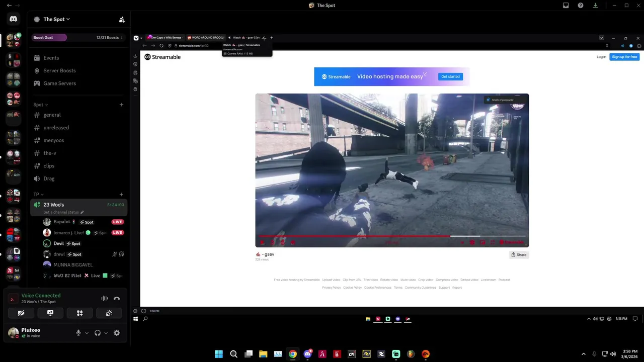Open File Explorer from taskbar

(x=263, y=354)
